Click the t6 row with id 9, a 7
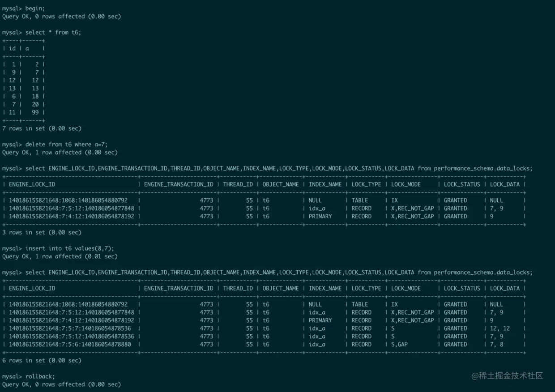Image resolution: width=555 pixels, height=392 pixels. tap(23, 72)
